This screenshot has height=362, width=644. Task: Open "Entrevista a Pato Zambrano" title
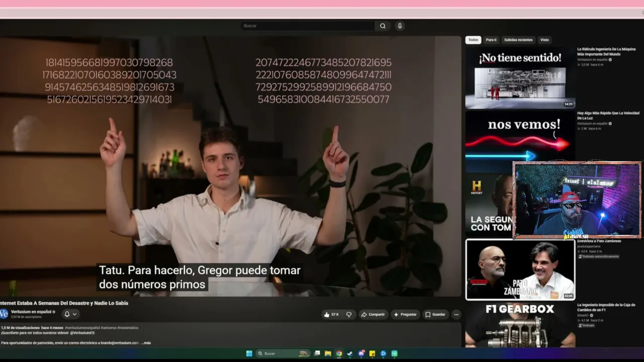[x=599, y=241]
